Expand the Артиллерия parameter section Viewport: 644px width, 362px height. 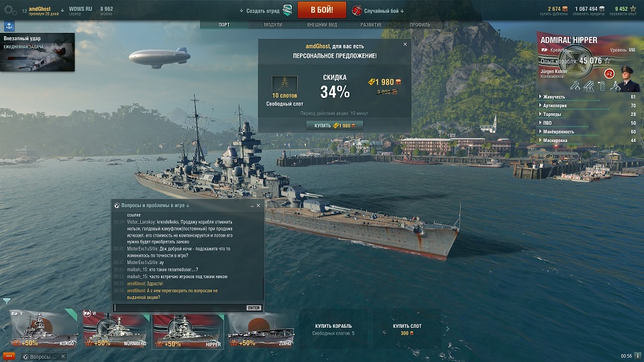[588, 105]
